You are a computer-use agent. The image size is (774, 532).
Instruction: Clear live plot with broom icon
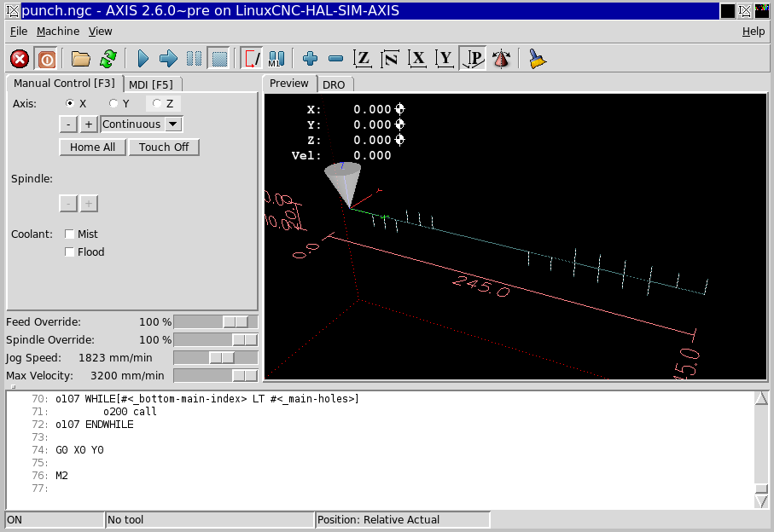click(x=537, y=59)
